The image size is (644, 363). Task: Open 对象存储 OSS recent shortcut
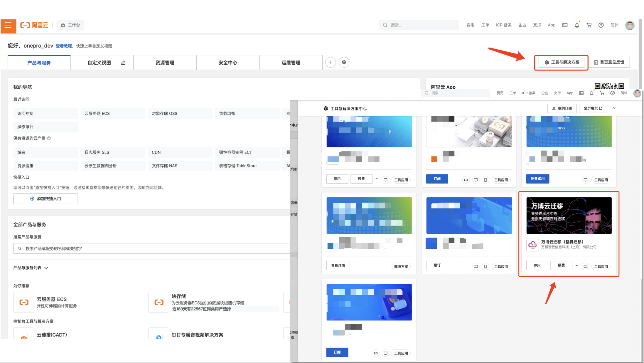pyautogui.click(x=180, y=114)
